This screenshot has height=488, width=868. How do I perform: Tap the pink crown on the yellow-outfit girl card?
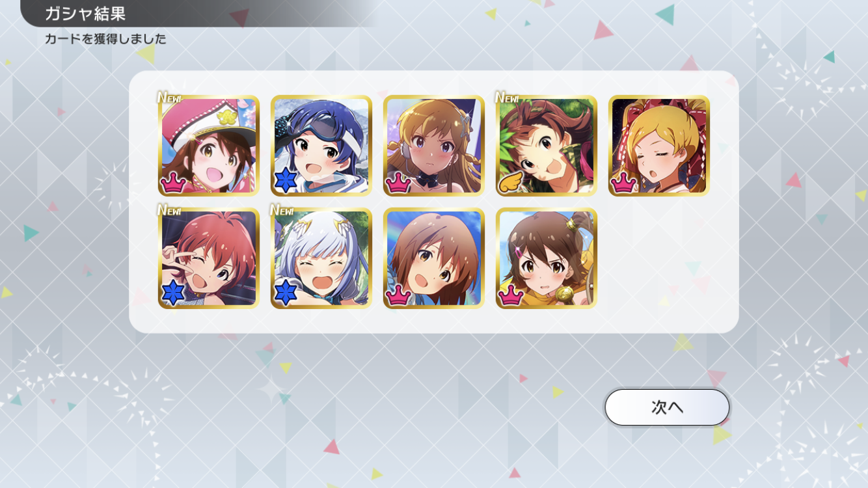(x=511, y=296)
